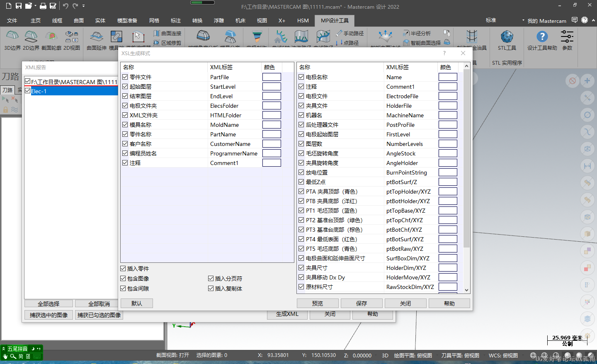
Task: Choose the 曲面连接 command
Action: (167, 33)
